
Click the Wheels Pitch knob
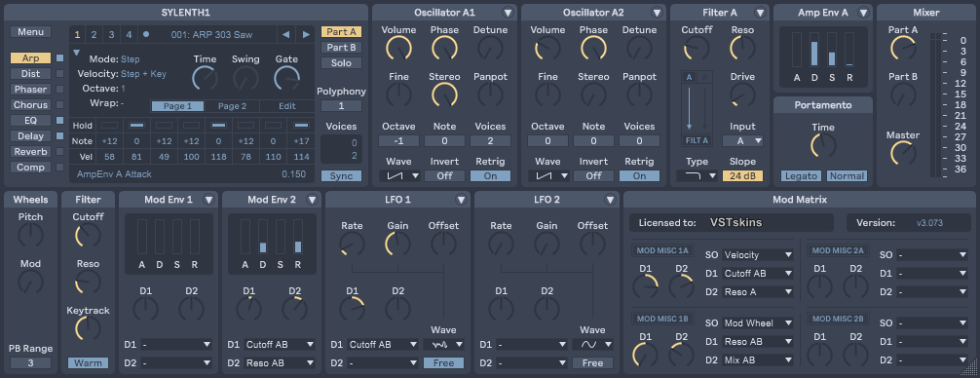[x=30, y=235]
